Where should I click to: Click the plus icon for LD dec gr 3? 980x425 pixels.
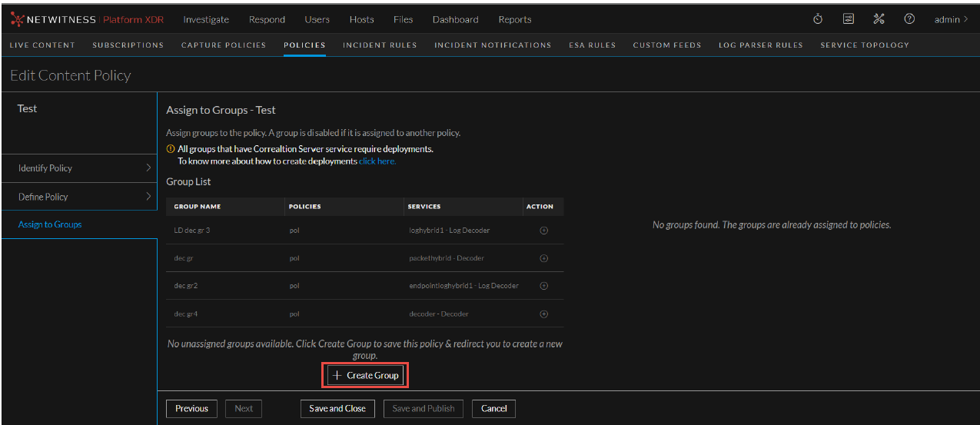coord(544,231)
